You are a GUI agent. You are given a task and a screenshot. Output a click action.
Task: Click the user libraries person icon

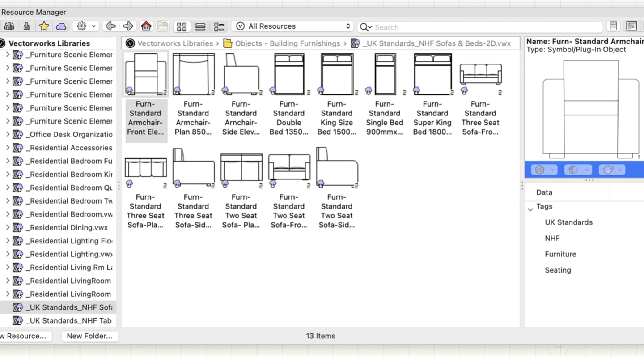(x=26, y=26)
